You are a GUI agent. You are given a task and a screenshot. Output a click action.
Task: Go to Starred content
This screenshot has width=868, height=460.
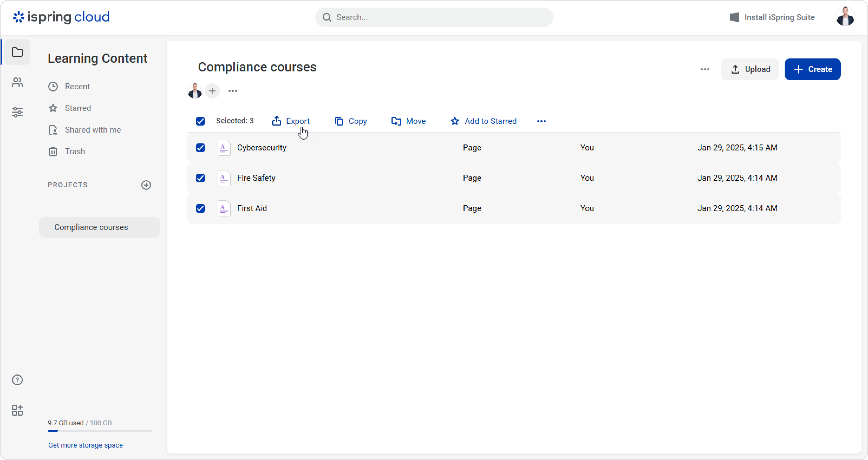tap(77, 108)
